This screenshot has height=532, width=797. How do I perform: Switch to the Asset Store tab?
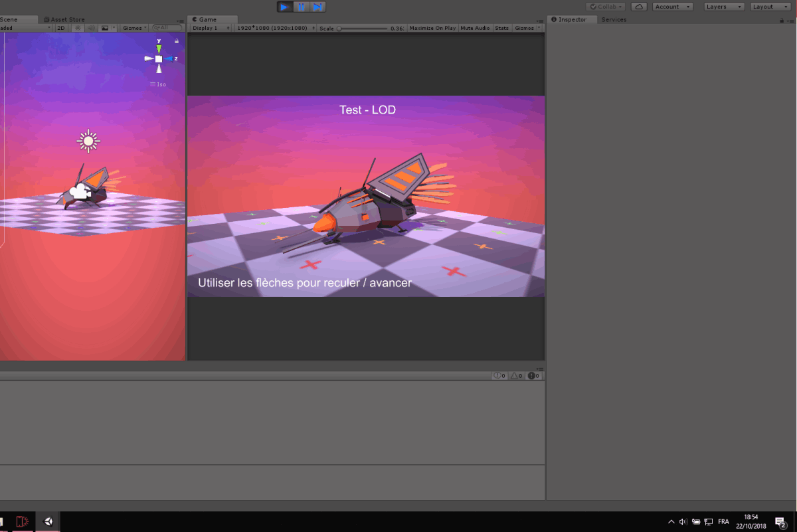click(63, 19)
